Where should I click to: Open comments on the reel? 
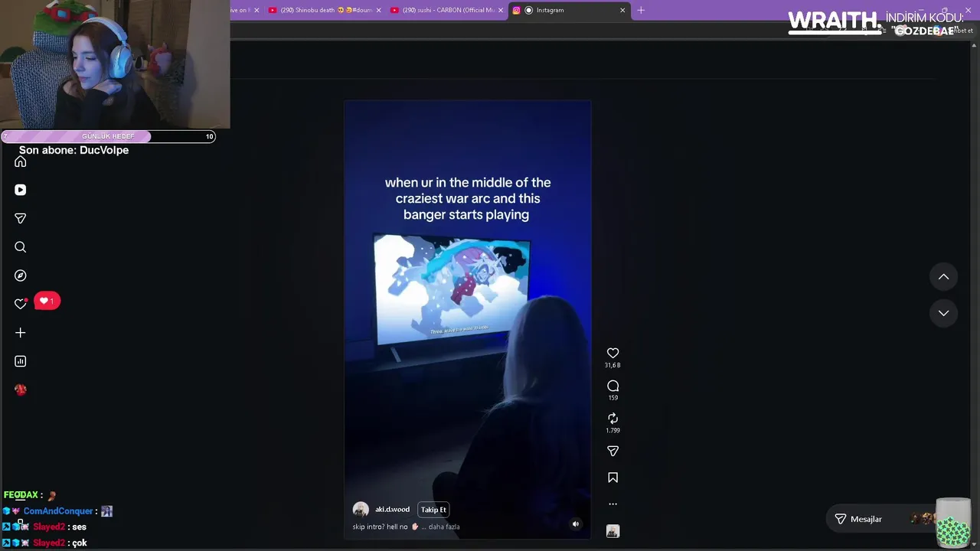click(612, 386)
